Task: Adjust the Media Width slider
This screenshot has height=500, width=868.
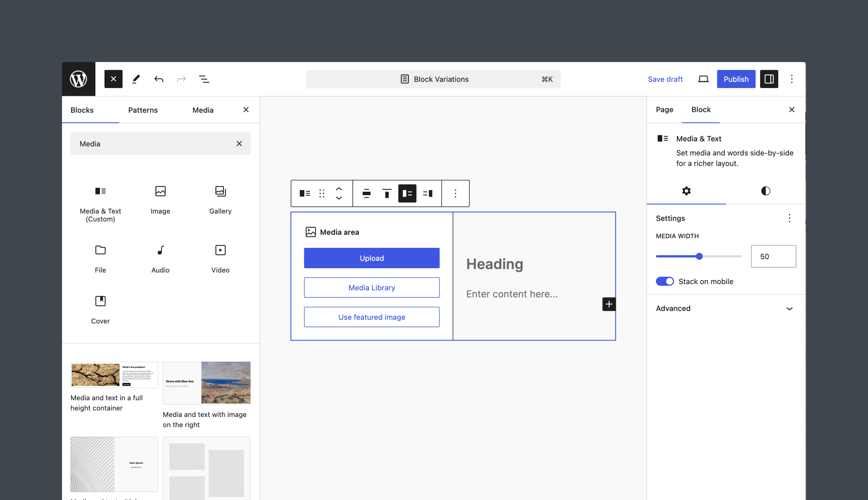Action: (699, 256)
